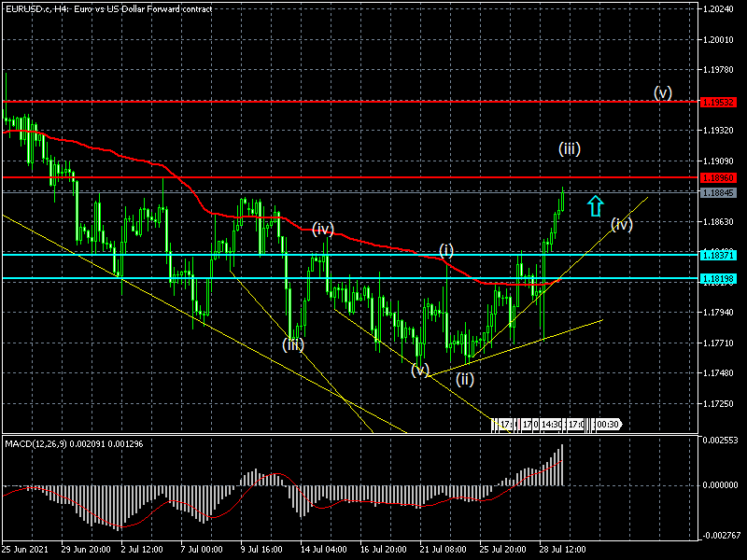Click the gray current price 1.18845 tag

pyautogui.click(x=719, y=193)
